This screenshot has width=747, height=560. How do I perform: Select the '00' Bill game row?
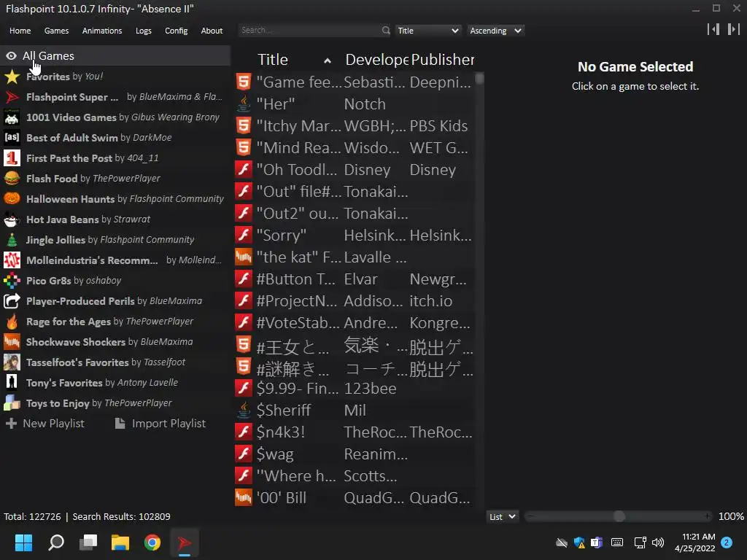pos(355,497)
